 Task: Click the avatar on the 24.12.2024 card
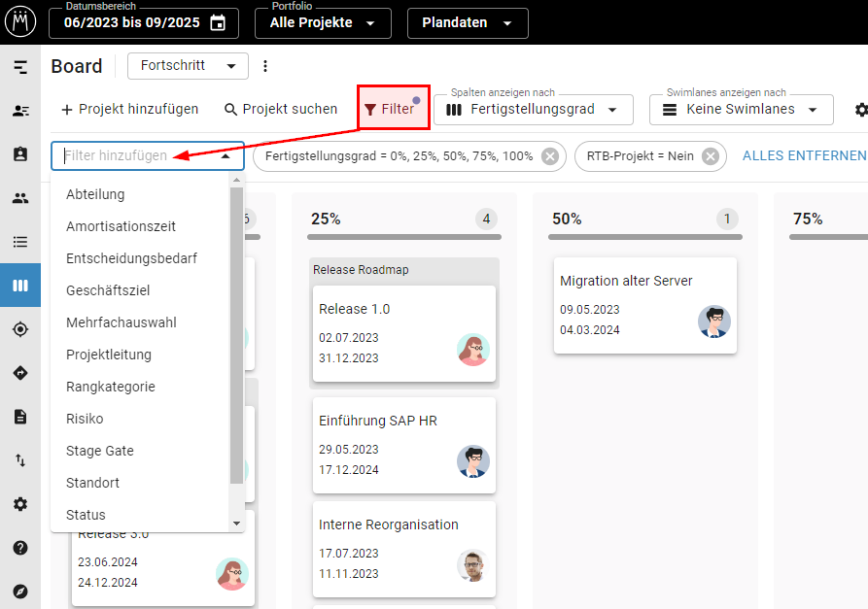click(232, 574)
